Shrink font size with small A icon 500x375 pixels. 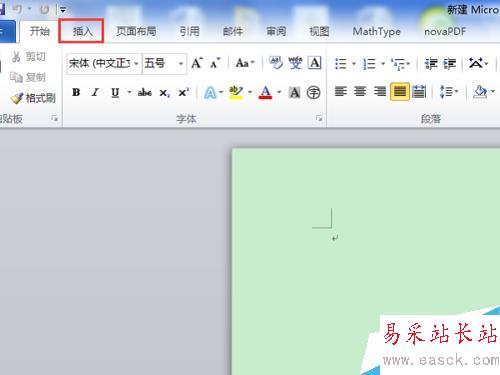click(x=215, y=63)
